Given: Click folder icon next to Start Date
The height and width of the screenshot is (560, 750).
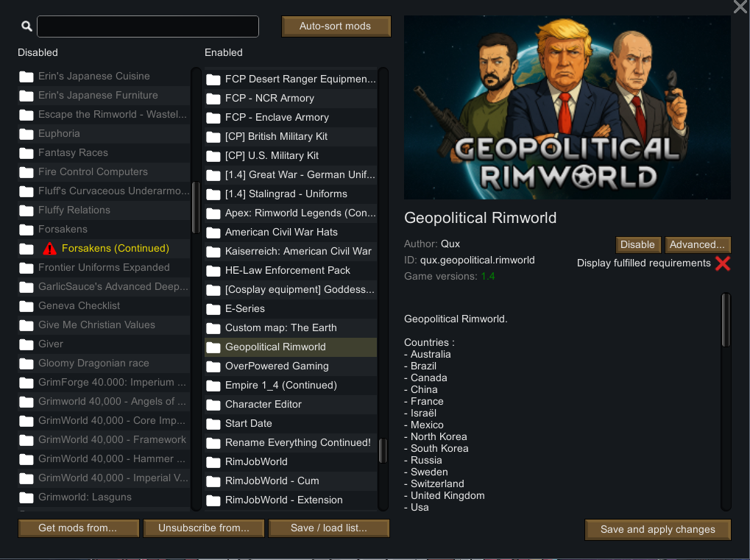Looking at the screenshot, I should pos(213,424).
